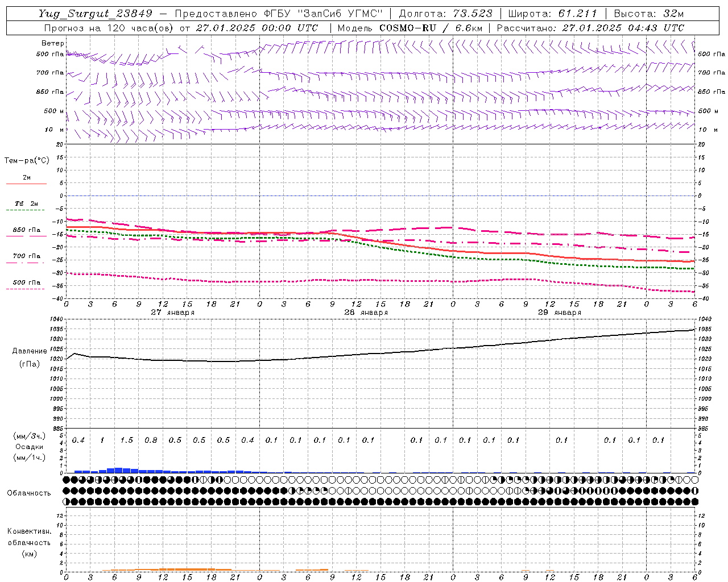Click the station title Yug_Surgut_23849

[x=96, y=14]
